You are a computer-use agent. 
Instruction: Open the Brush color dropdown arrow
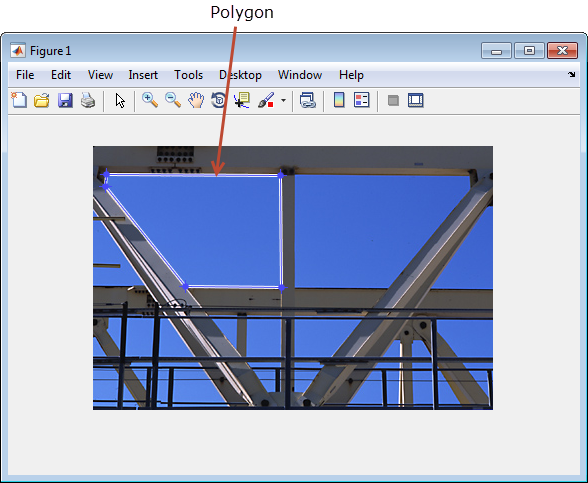tap(283, 100)
